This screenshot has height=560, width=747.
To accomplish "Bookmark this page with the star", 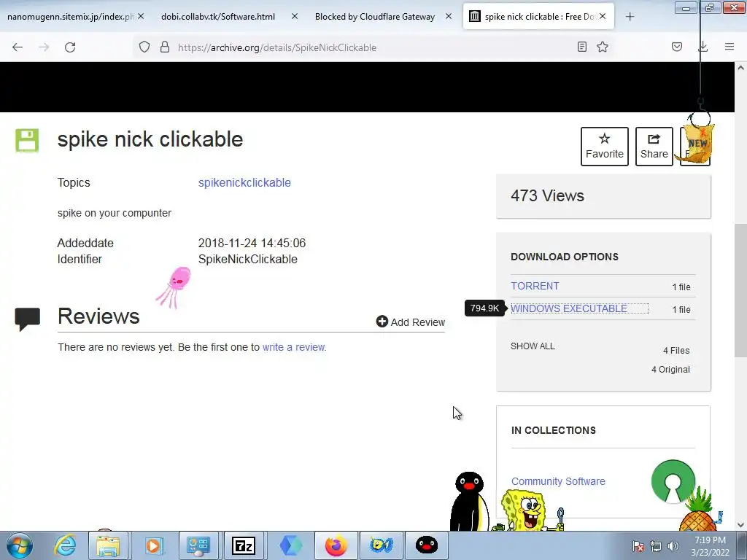I will tap(603, 47).
